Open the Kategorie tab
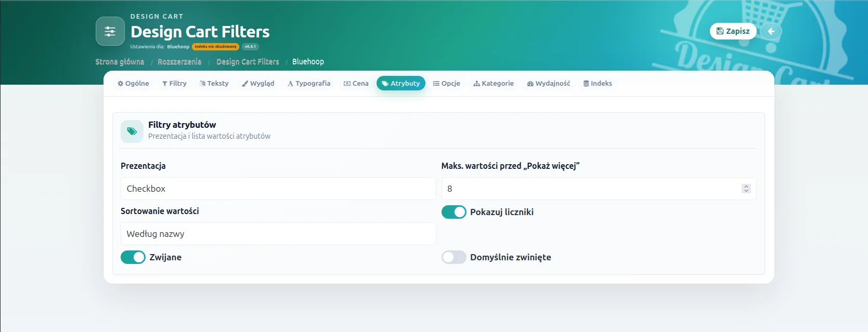868x332 pixels. pyautogui.click(x=494, y=83)
